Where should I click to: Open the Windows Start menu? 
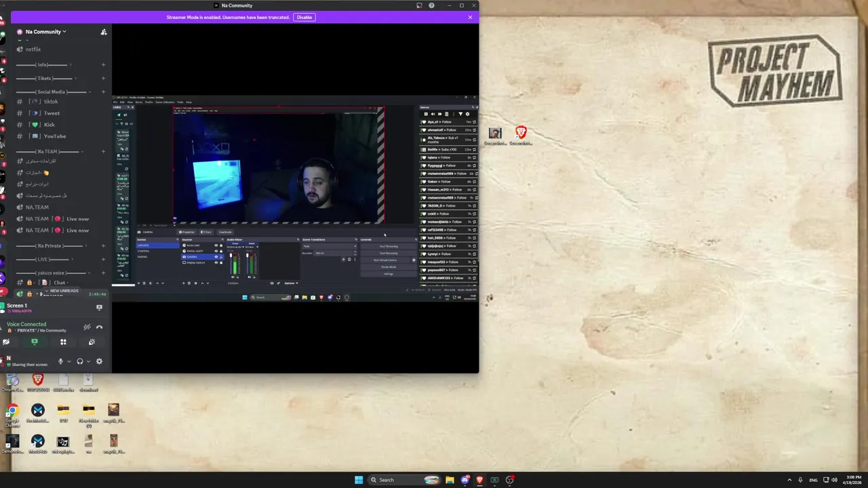point(359,480)
